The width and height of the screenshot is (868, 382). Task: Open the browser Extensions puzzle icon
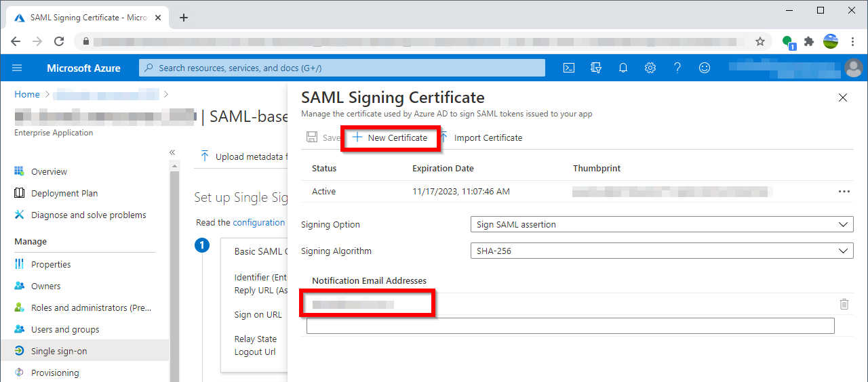coord(808,41)
